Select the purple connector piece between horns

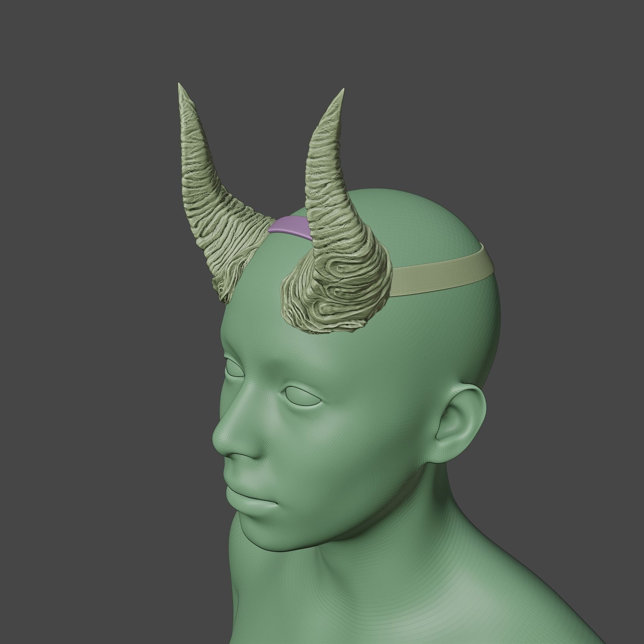point(290,228)
